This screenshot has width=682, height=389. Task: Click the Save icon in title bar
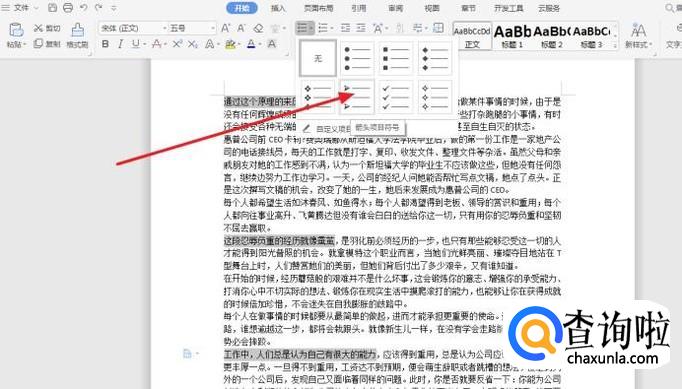[x=52, y=8]
